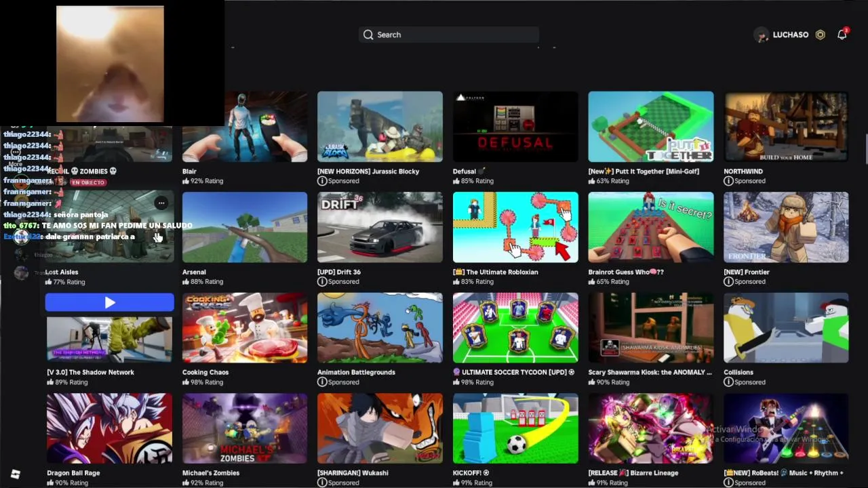Open the Windows Start icon in the corner
This screenshot has width=868, height=488.
click(x=15, y=474)
